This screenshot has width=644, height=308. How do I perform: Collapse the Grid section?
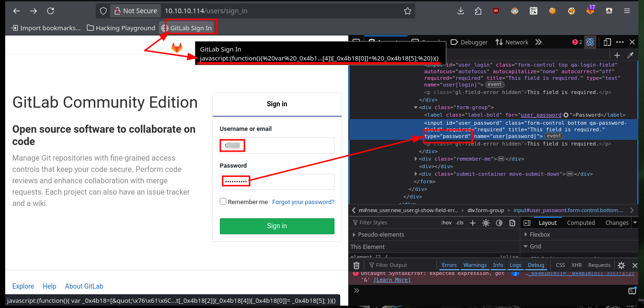coord(526,247)
